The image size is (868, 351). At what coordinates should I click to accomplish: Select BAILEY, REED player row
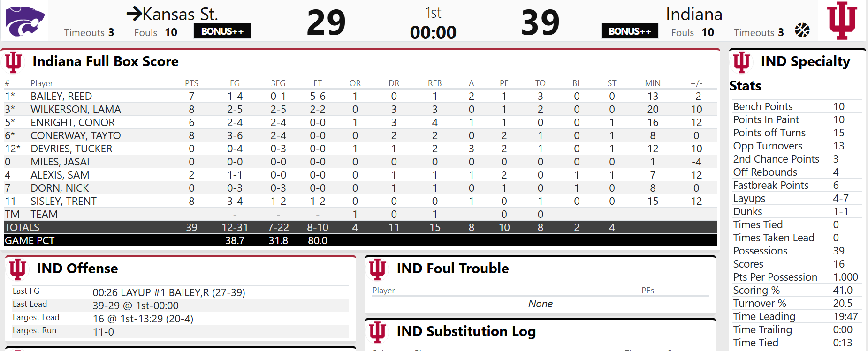[61, 96]
